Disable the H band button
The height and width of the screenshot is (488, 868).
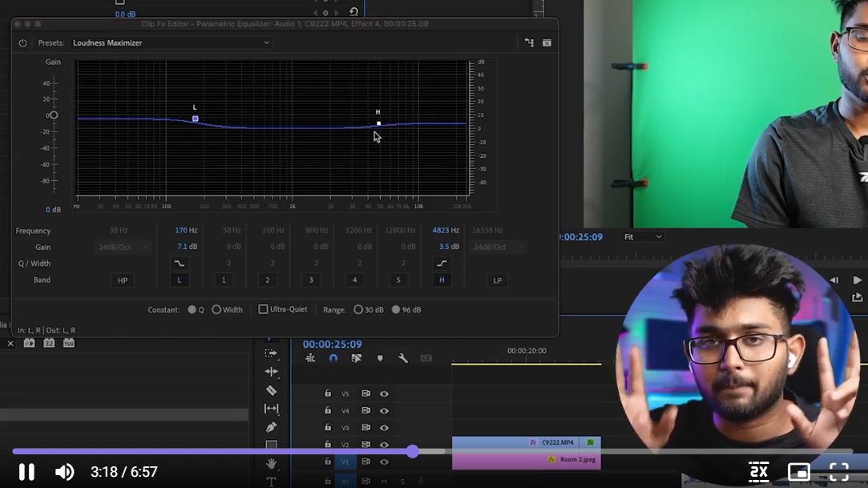pos(442,280)
